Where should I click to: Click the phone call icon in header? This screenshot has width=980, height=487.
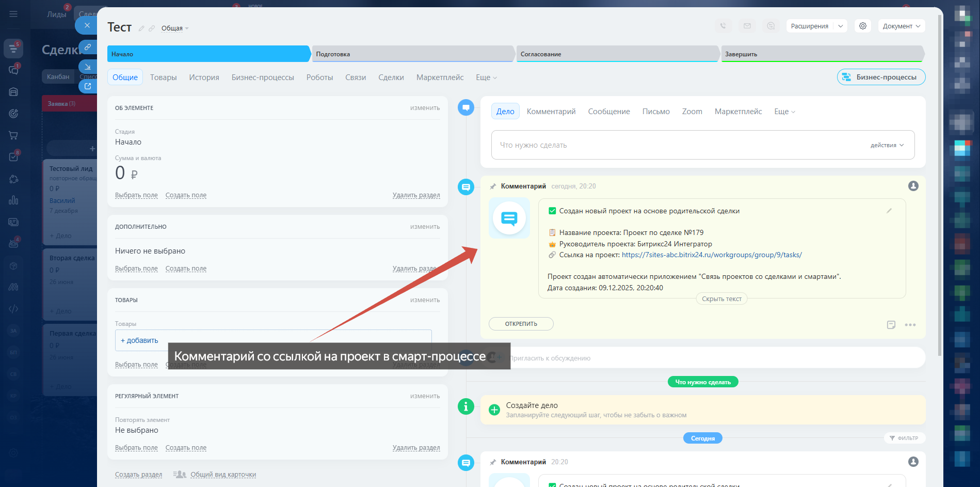[x=723, y=26]
